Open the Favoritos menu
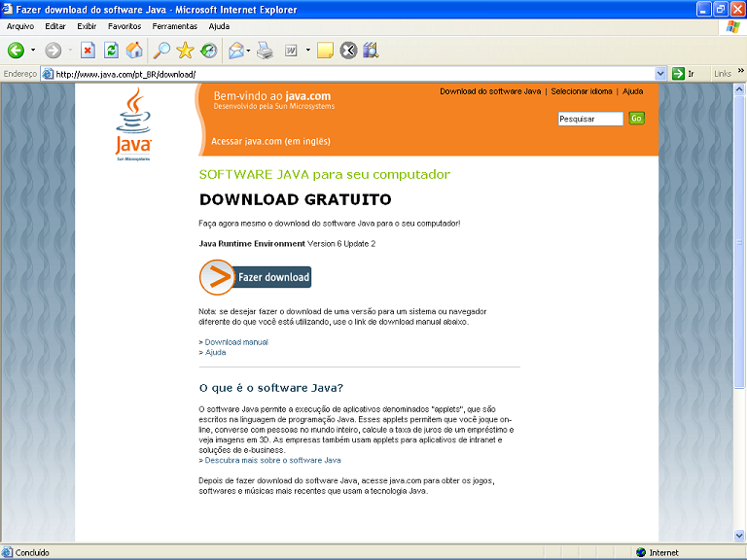 (124, 26)
